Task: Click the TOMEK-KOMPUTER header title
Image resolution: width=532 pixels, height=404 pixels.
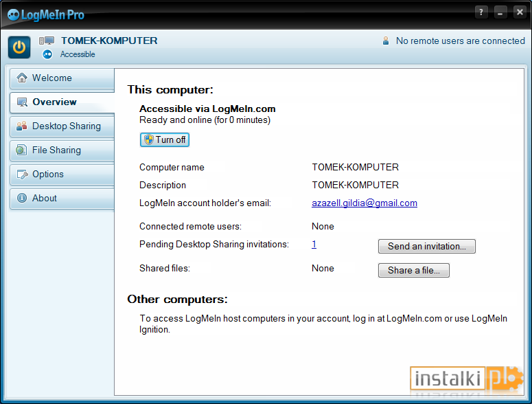Action: point(109,41)
